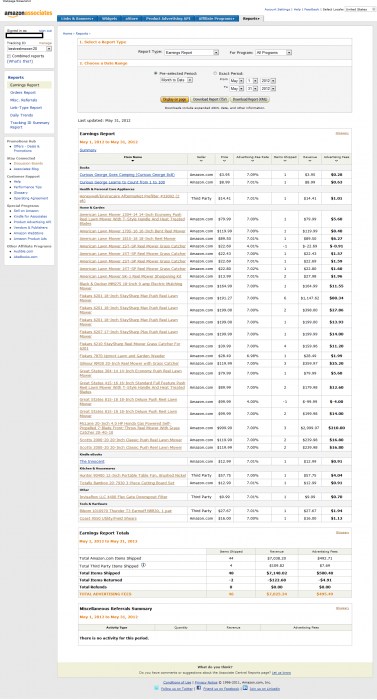Screen dimensions: 377x700
Task: Click the Feedback link in the header
Action: 312,9
